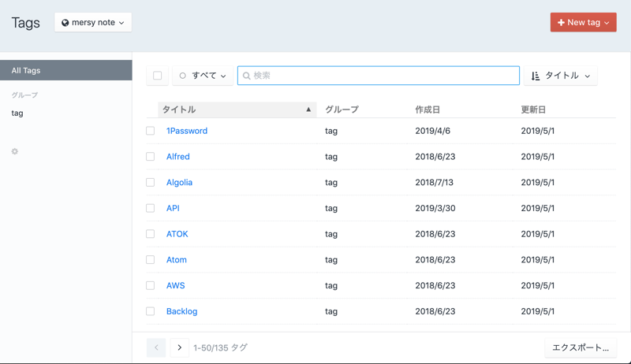This screenshot has width=631, height=364.
Task: Click the magnifier icon in search box
Action: (x=247, y=76)
